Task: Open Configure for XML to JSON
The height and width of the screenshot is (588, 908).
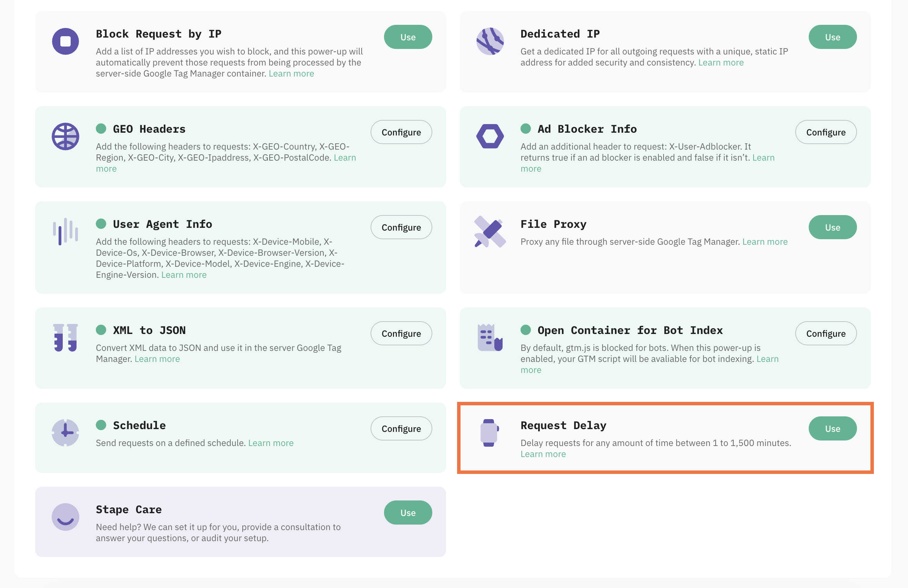Action: (x=401, y=333)
